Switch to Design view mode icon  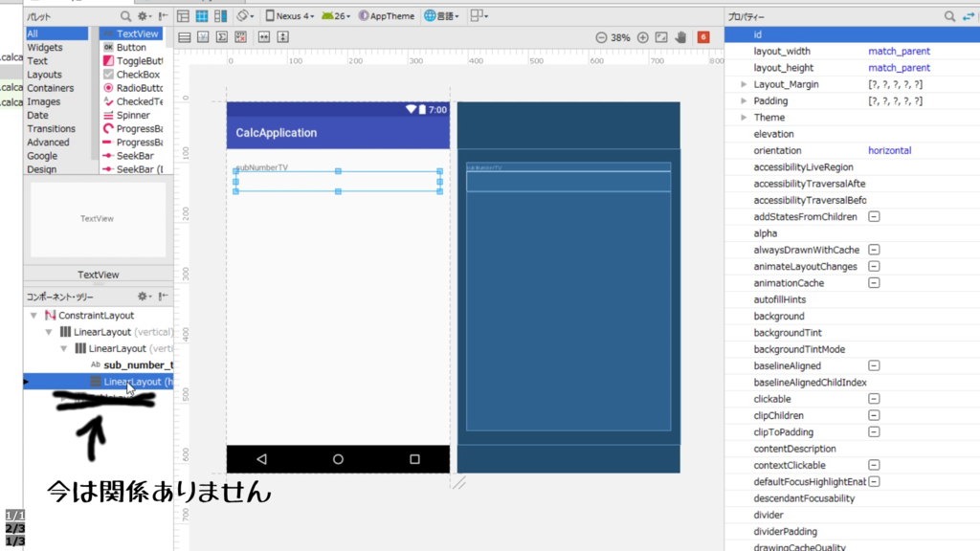183,16
